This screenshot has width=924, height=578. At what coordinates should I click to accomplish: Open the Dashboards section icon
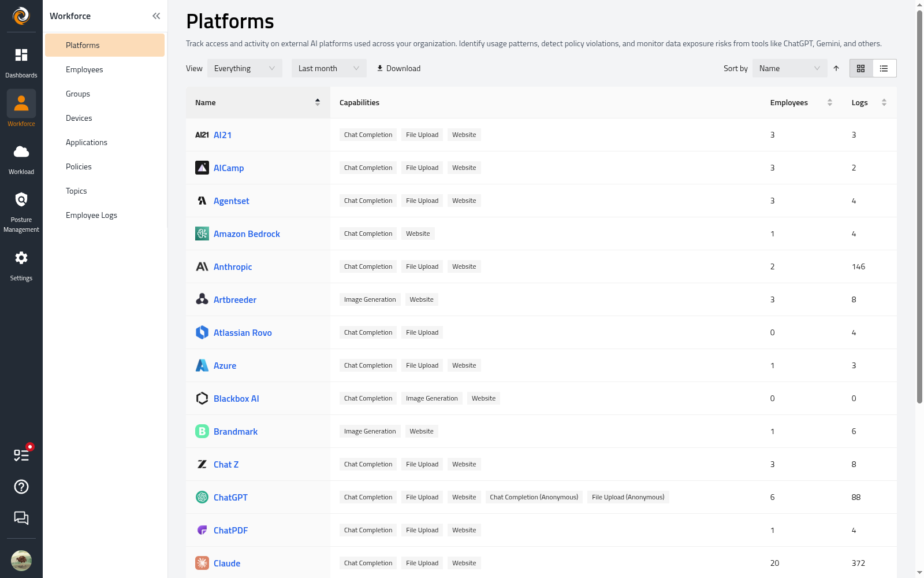21,55
